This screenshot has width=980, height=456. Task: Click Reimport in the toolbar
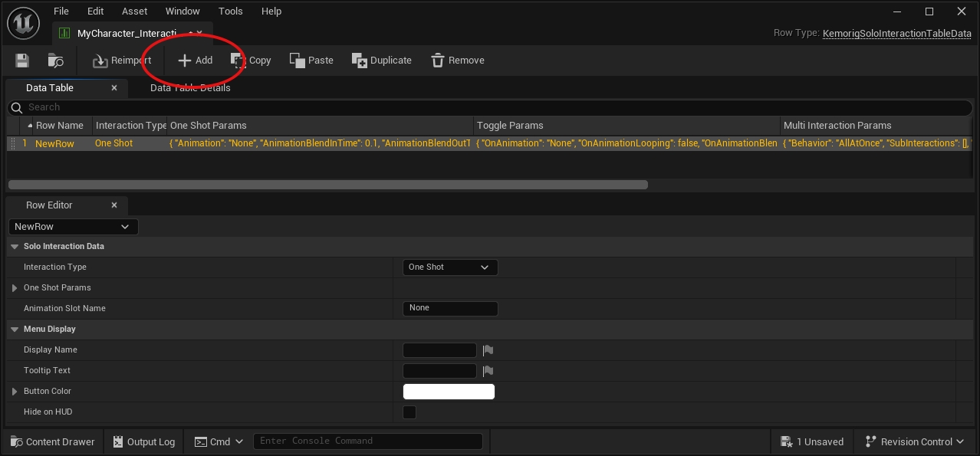point(121,61)
